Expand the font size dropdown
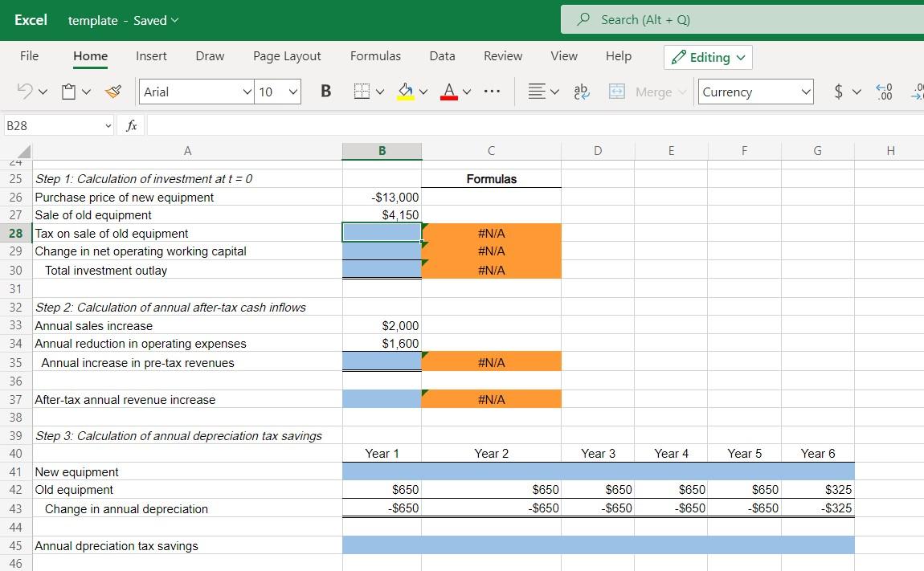This screenshot has width=924, height=571. tap(292, 92)
